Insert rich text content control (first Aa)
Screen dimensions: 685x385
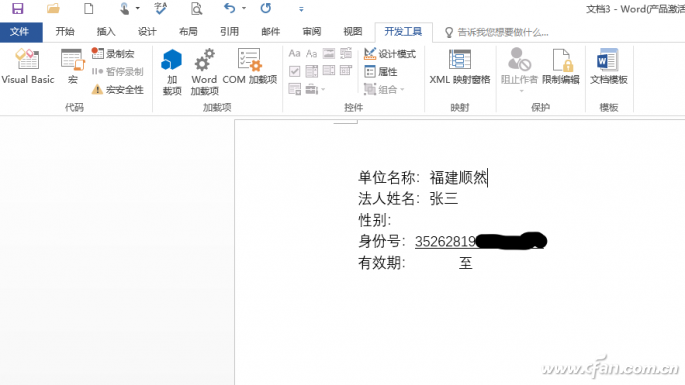(x=294, y=53)
